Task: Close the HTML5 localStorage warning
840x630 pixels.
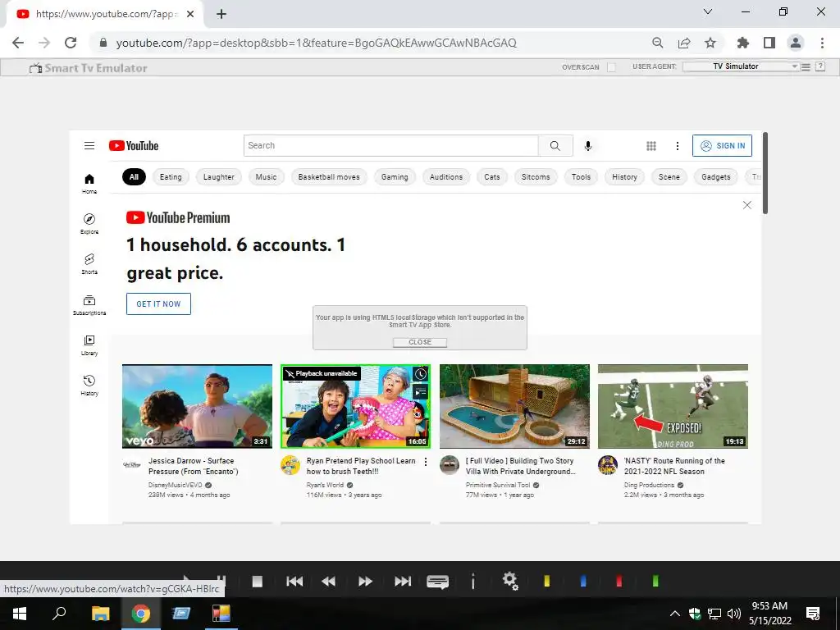Action: click(x=420, y=342)
